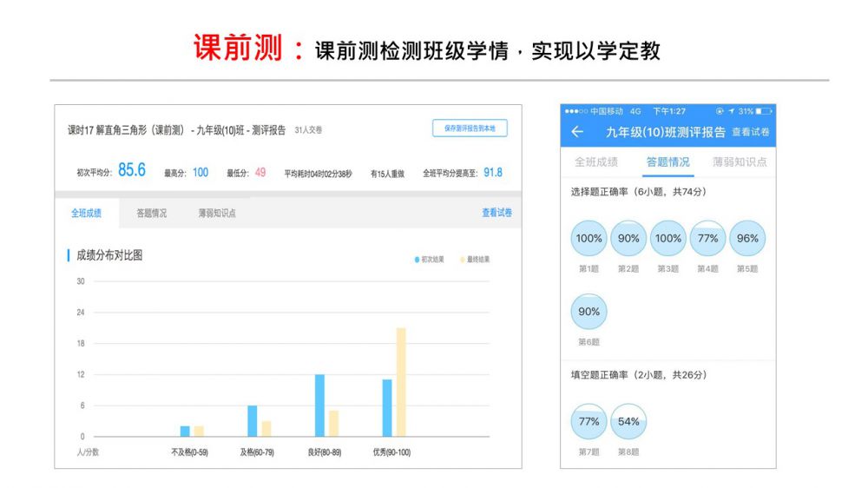Click the 九年级(10)班测评报告 mobile title
The image size is (868, 488).
point(666,132)
